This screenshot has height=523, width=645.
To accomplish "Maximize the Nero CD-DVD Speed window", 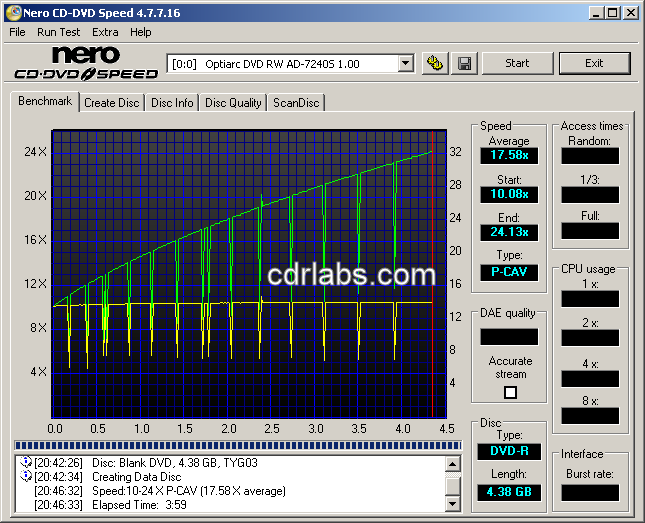I will click(611, 12).
